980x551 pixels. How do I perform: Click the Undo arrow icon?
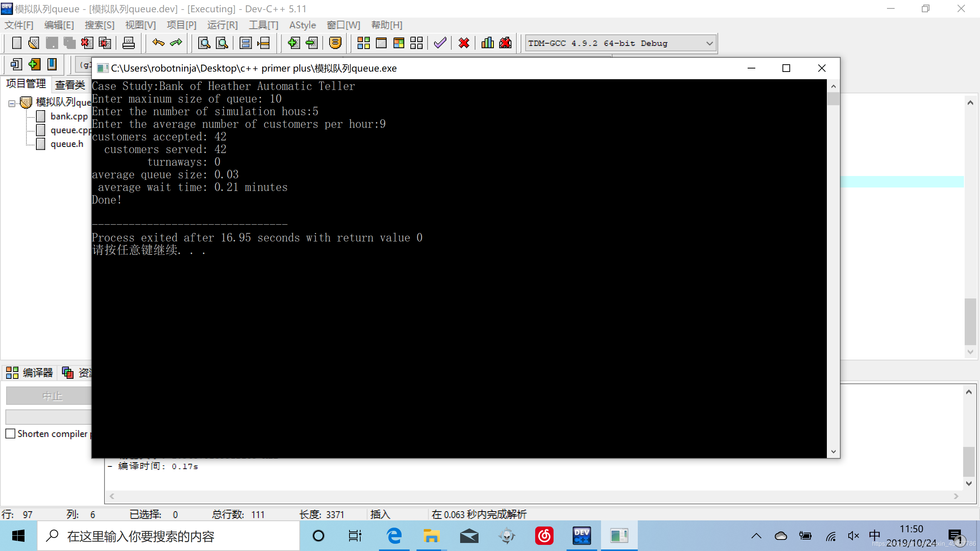click(x=158, y=43)
